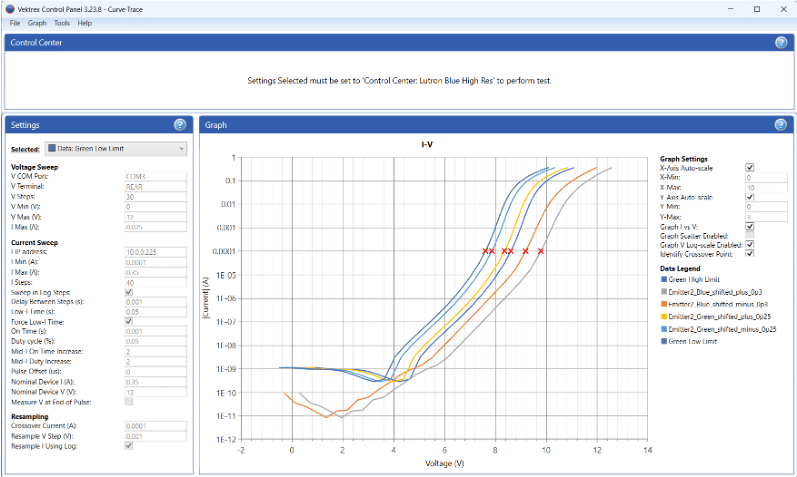Enable the Graph Scatter Enabled checkbox
This screenshot has height=477, width=797.
[x=750, y=235]
